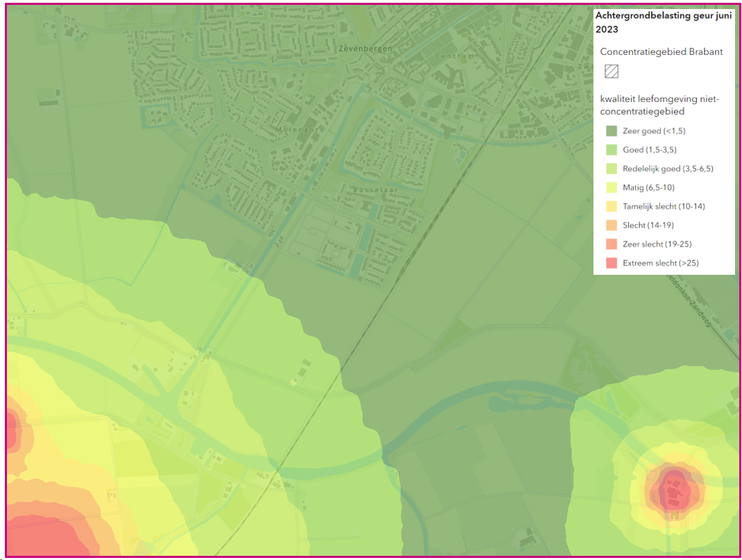Click the Centrum map label
Viewport: 742px width, 560px height.
click(455, 56)
